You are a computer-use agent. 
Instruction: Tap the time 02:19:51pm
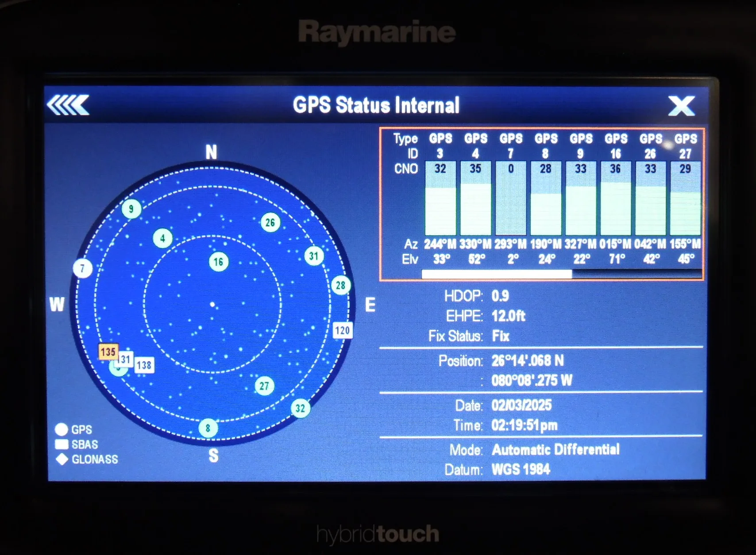click(525, 425)
